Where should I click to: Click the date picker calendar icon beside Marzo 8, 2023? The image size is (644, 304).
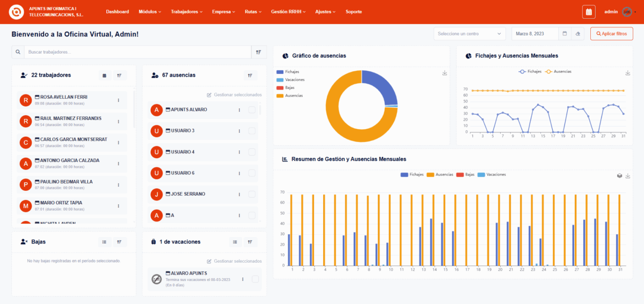point(565,34)
